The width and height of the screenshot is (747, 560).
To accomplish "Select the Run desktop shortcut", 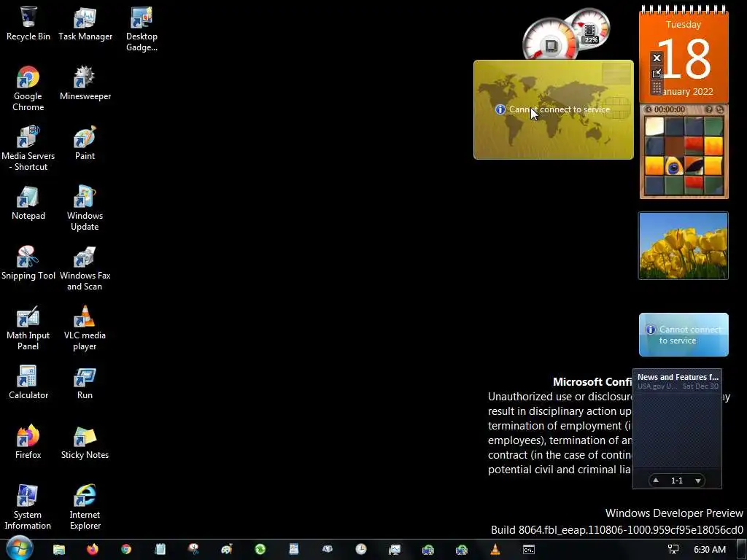I will coord(85,383).
